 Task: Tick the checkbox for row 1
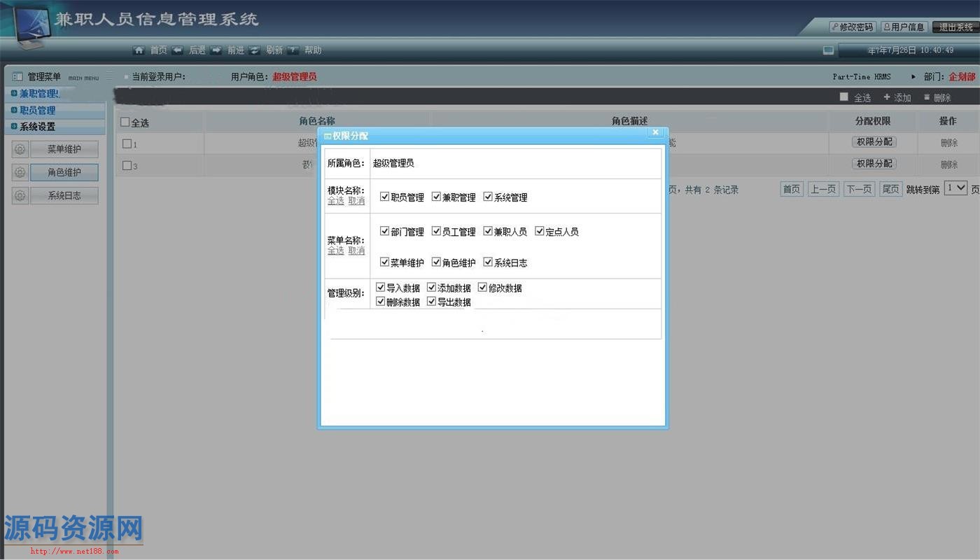[127, 143]
